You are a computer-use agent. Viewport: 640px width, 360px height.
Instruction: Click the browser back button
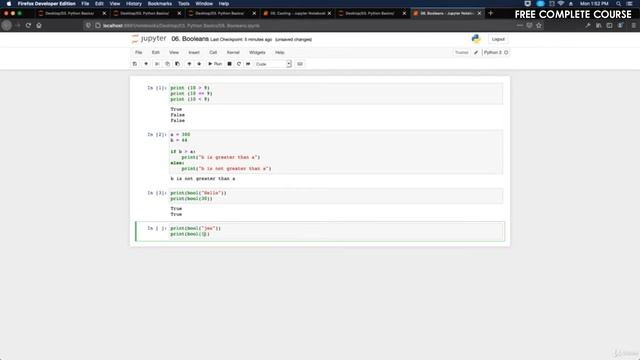coord(7,25)
